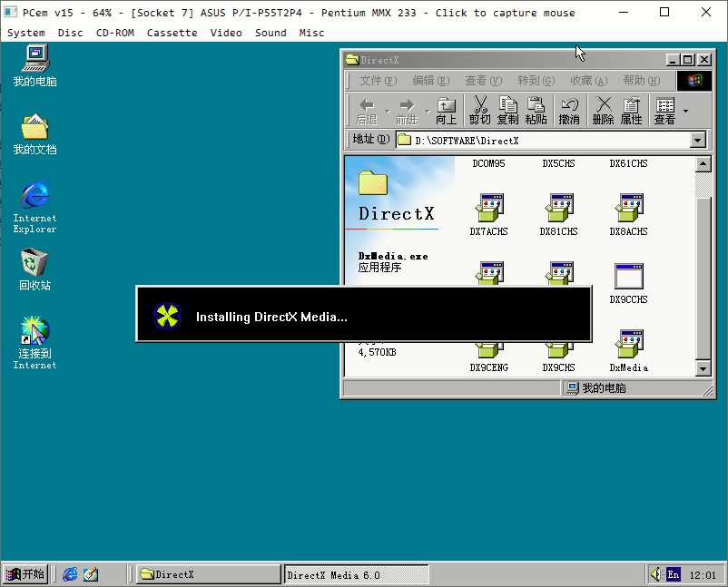This screenshot has height=587, width=728.
Task: Click the Cut (剪切) scissors icon
Action: (x=479, y=111)
